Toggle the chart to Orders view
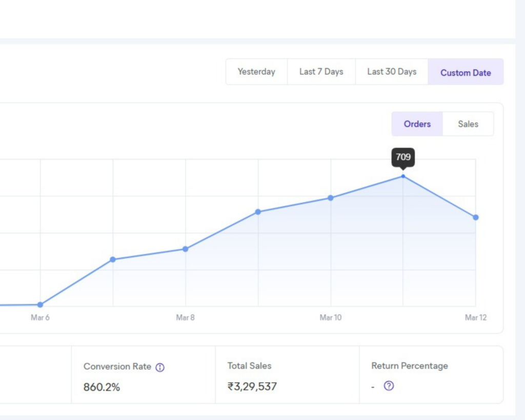Image resolution: width=525 pixels, height=420 pixels. pos(417,124)
